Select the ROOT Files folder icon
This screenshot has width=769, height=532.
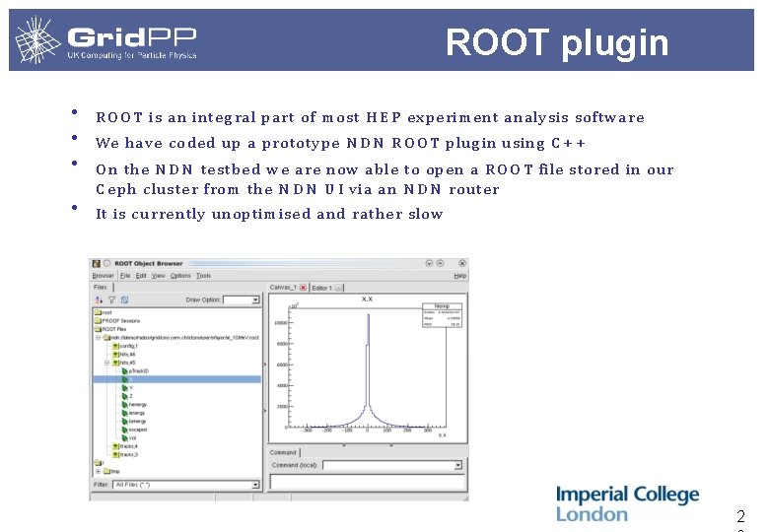(x=98, y=329)
